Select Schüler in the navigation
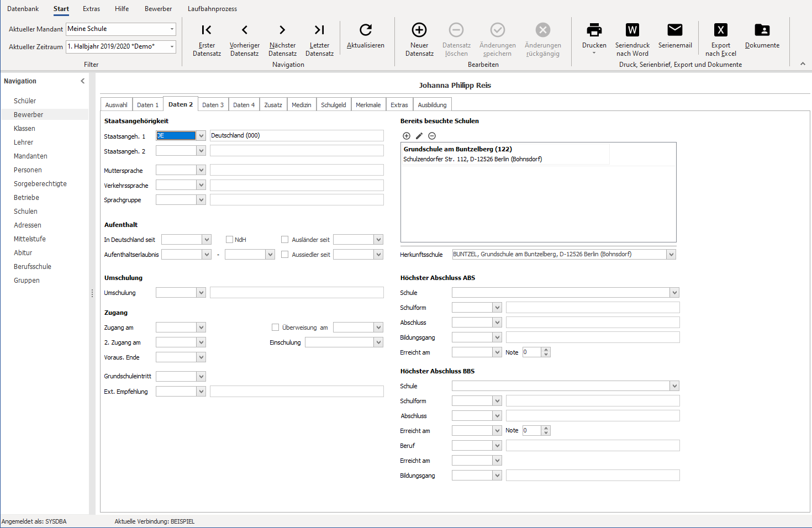Screen dimensions: 812x528 coord(25,101)
